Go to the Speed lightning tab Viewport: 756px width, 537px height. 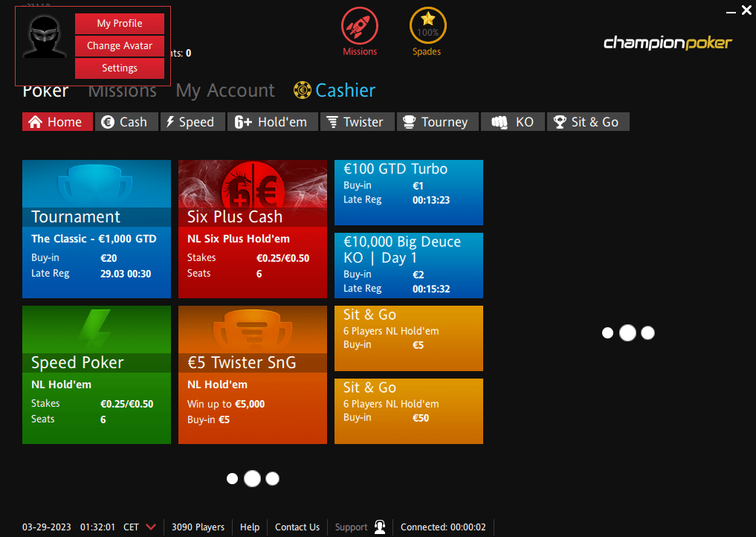pos(193,122)
